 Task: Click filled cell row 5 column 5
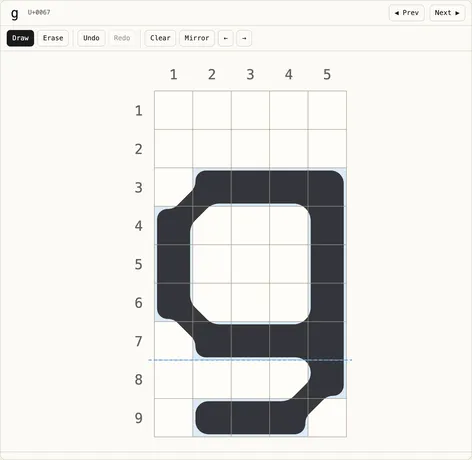coord(327,264)
